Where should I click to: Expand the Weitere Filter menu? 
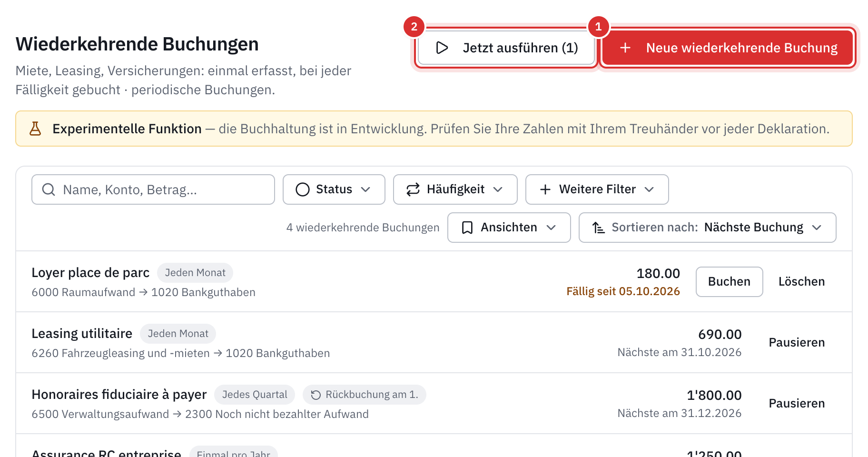coord(597,189)
